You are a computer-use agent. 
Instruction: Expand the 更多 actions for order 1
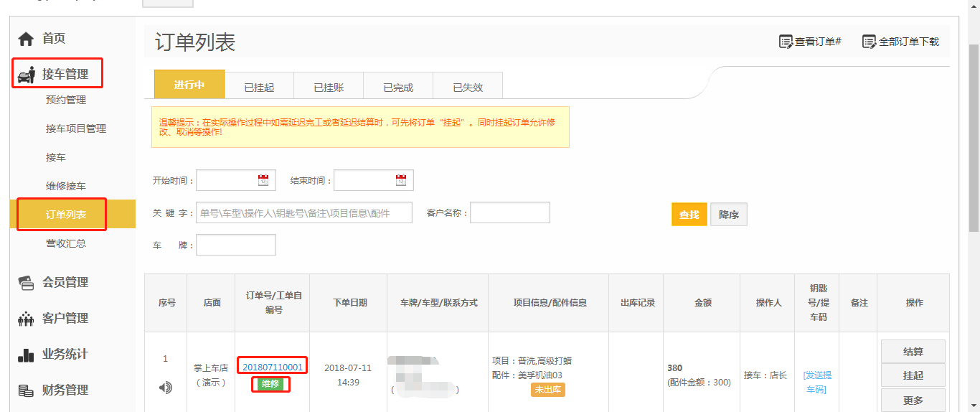pyautogui.click(x=913, y=400)
